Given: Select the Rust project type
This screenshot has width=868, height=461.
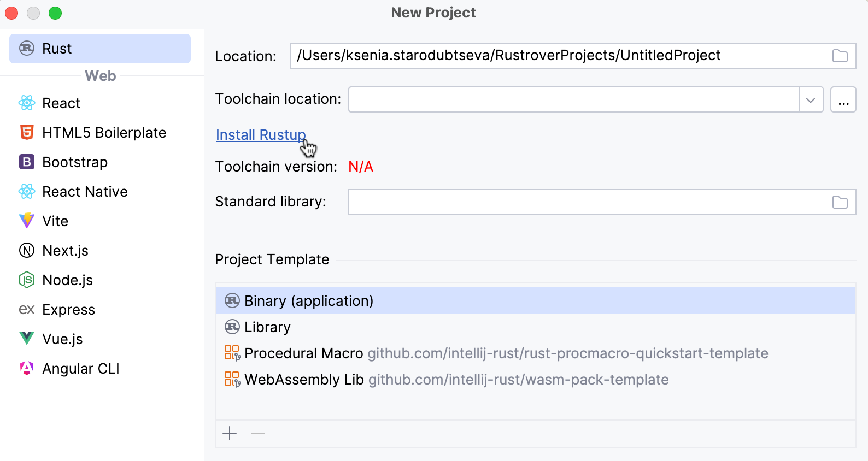Looking at the screenshot, I should click(x=99, y=49).
